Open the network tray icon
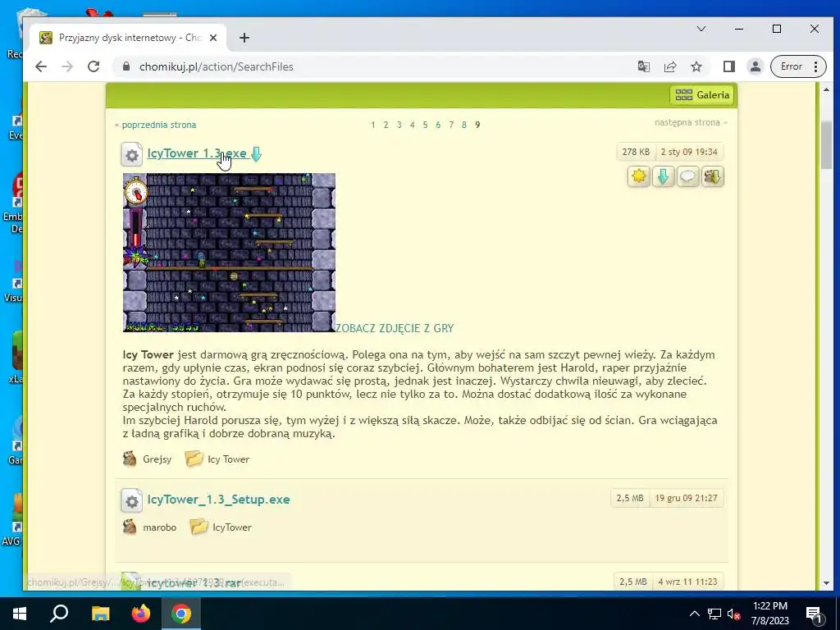840x630 pixels. (714, 614)
